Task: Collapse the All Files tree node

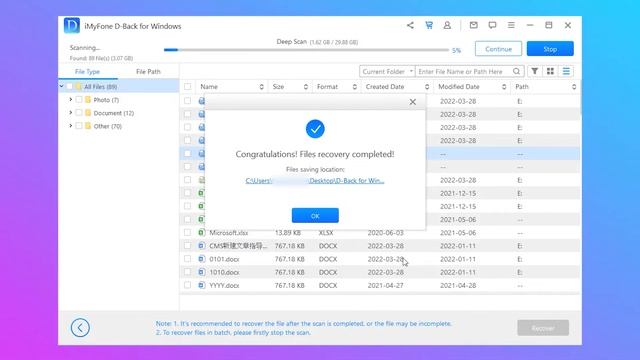Action: 62,87
